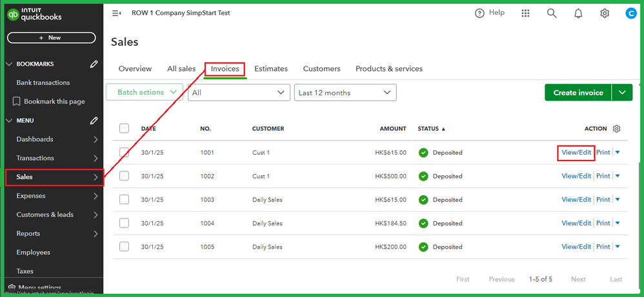The height and width of the screenshot is (297, 644).
Task: Switch to the Estimates tab
Action: (271, 69)
